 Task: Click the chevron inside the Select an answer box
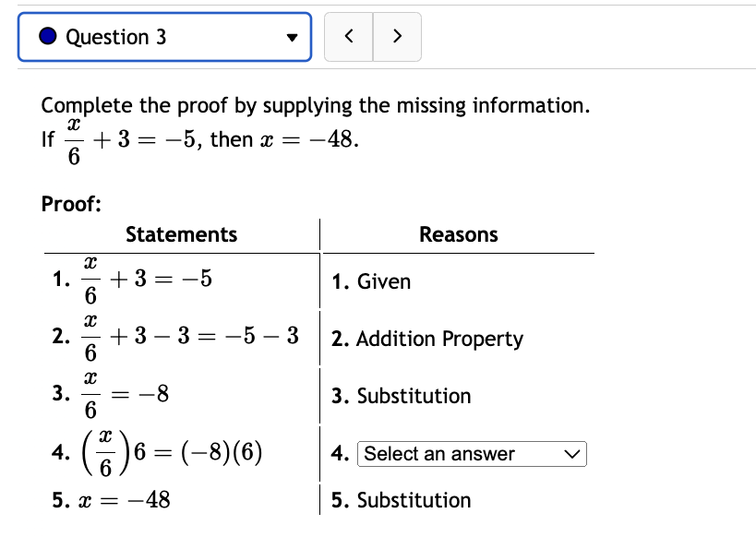point(572,453)
